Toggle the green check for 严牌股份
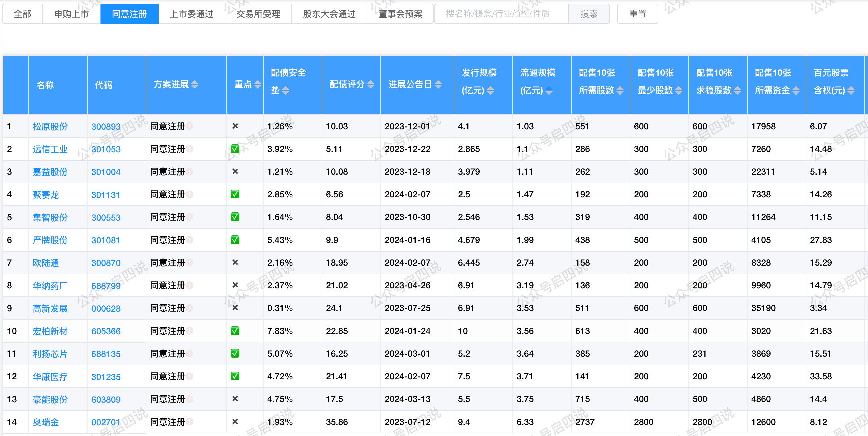Screen dimensions: 868x436 (235, 240)
